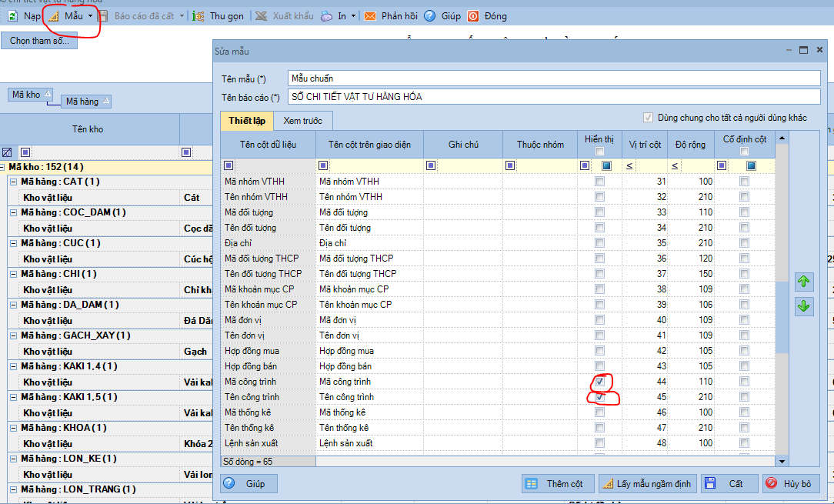
Task: Click the Chọn tham số button
Action: [x=39, y=41]
